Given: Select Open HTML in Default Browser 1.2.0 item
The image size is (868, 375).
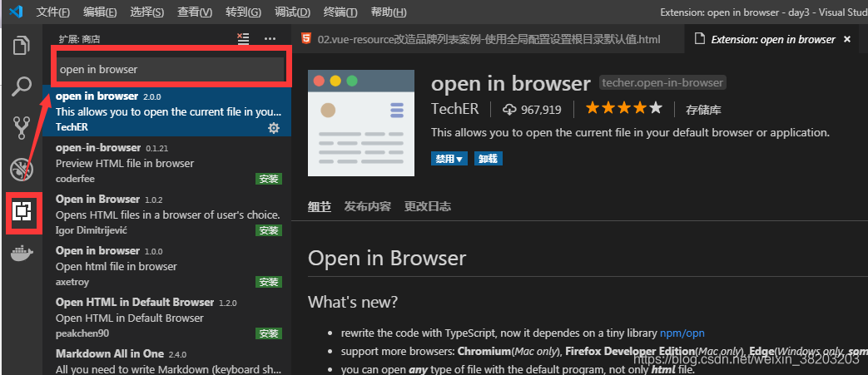Looking at the screenshot, I should coord(167,318).
